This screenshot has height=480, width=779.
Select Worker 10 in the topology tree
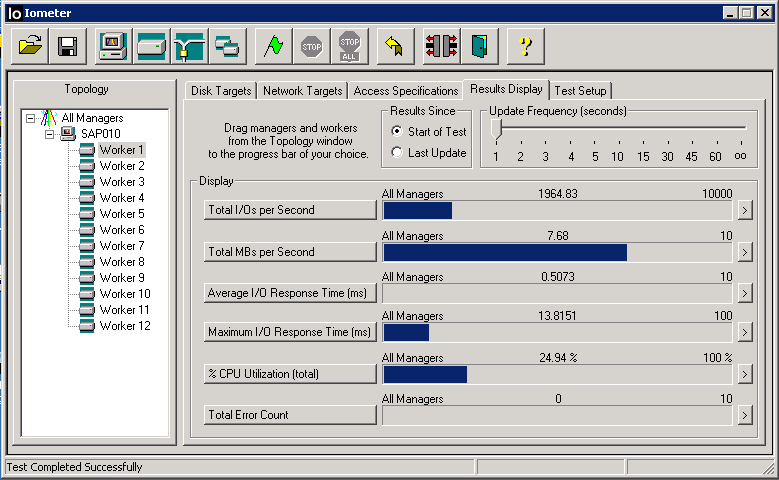pyautogui.click(x=125, y=294)
